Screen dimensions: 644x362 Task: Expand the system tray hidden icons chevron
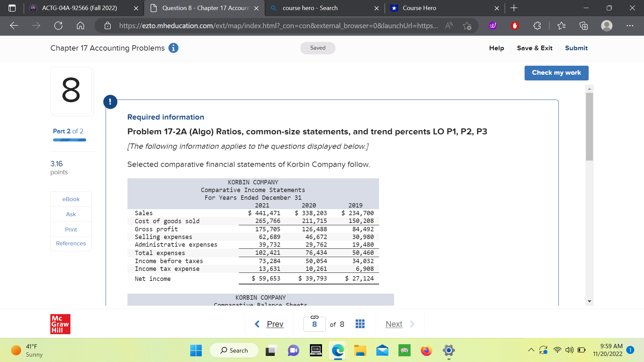pos(531,350)
